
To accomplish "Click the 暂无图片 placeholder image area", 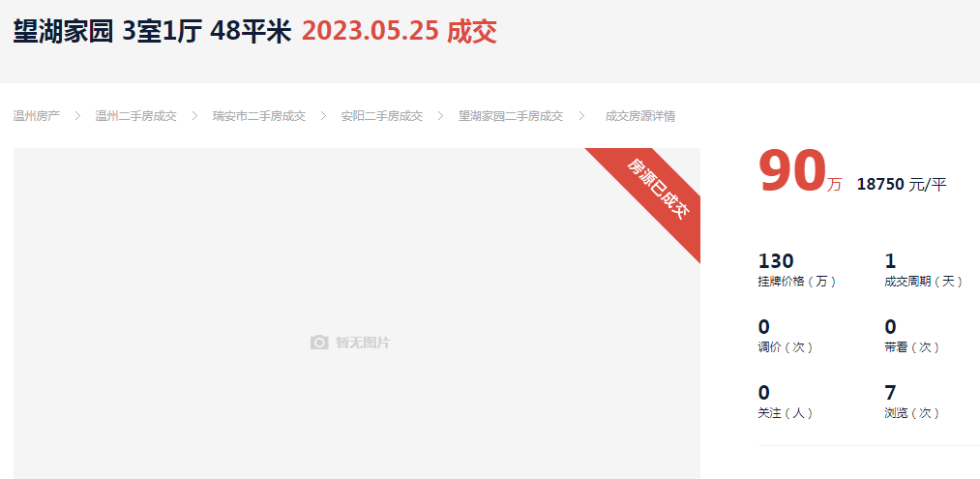I will [x=357, y=314].
